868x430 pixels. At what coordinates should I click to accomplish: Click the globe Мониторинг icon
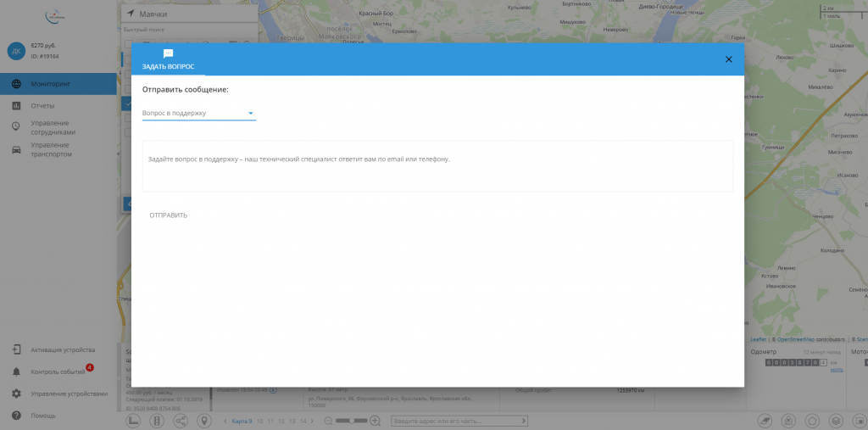coord(17,84)
